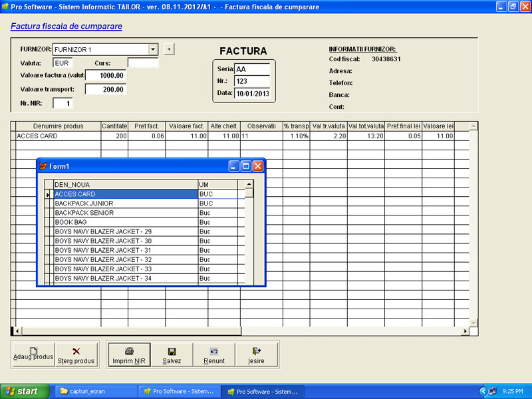Viewport: 532px width, 399px height.
Task: Switch to second Pro Software taskbar item
Action: 263,392
